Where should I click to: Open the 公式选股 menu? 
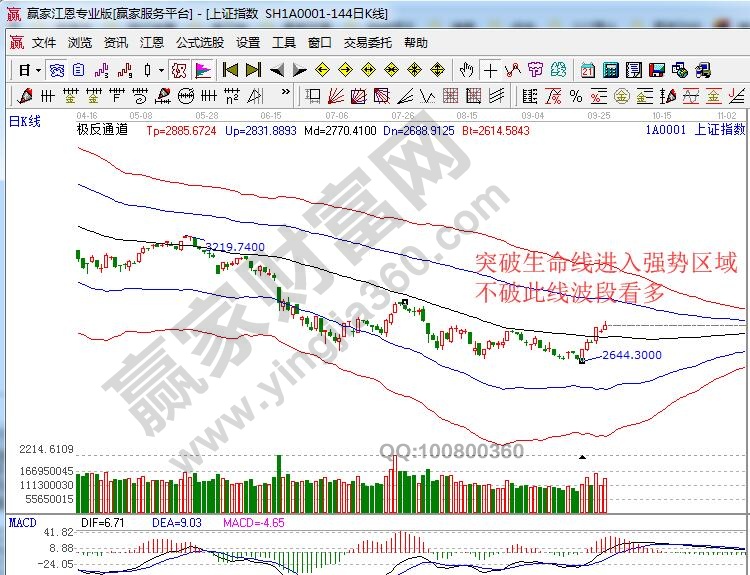200,43
